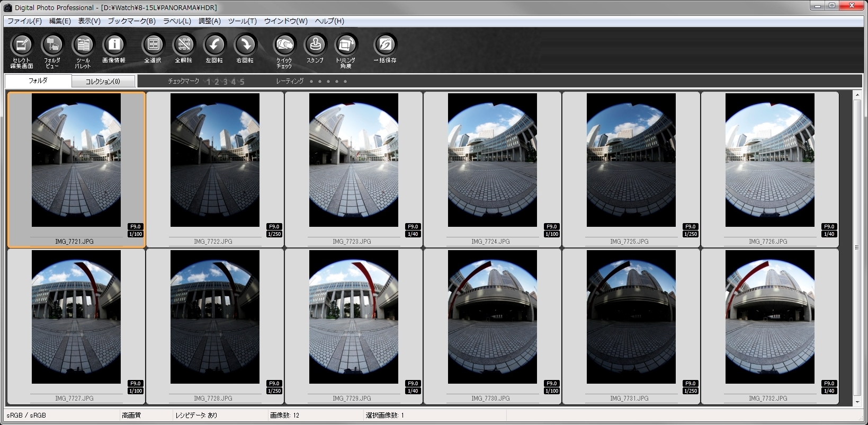Select thumbnail IMG_7727.JPG
The width and height of the screenshot is (868, 425).
[x=76, y=317]
